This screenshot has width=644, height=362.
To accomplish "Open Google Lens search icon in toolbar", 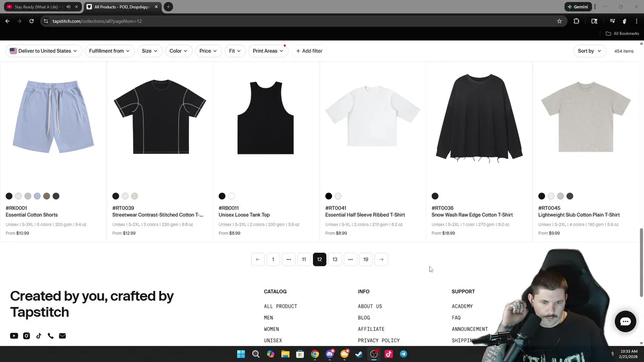I will (594, 21).
